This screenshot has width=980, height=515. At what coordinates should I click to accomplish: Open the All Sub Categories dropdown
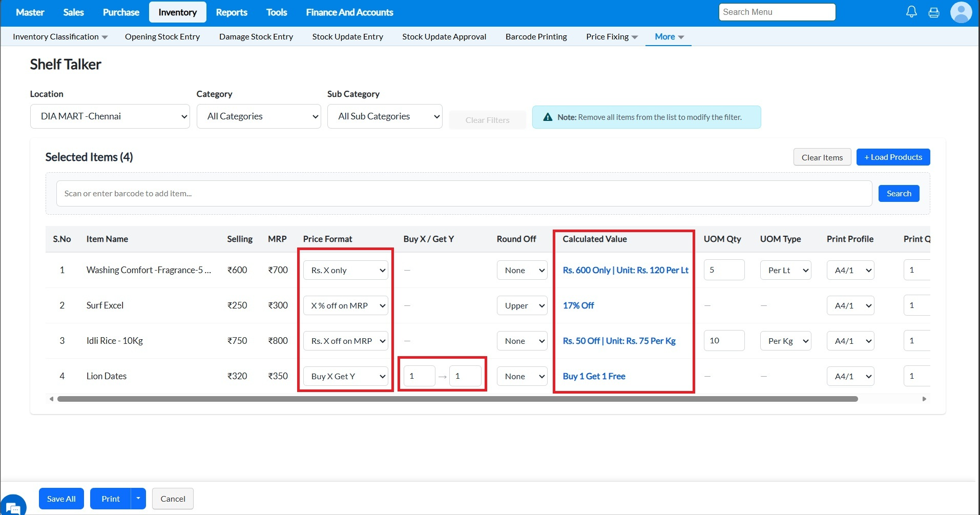click(x=385, y=116)
